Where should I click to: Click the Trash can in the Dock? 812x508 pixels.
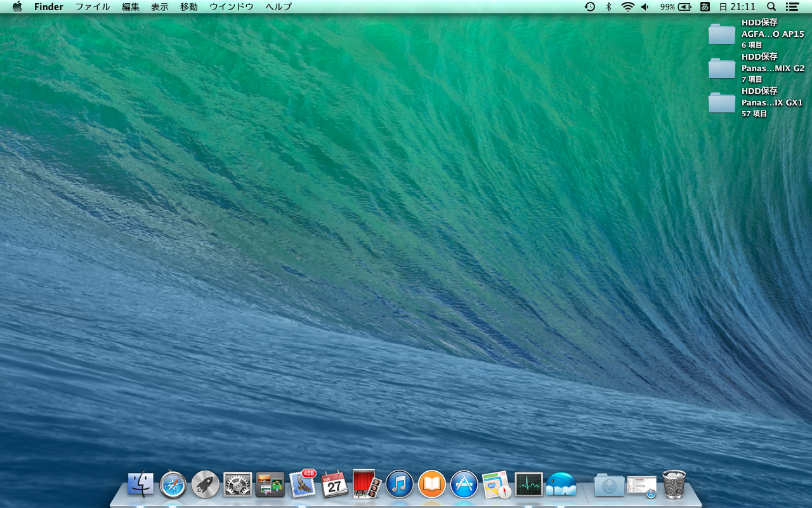[x=674, y=485]
